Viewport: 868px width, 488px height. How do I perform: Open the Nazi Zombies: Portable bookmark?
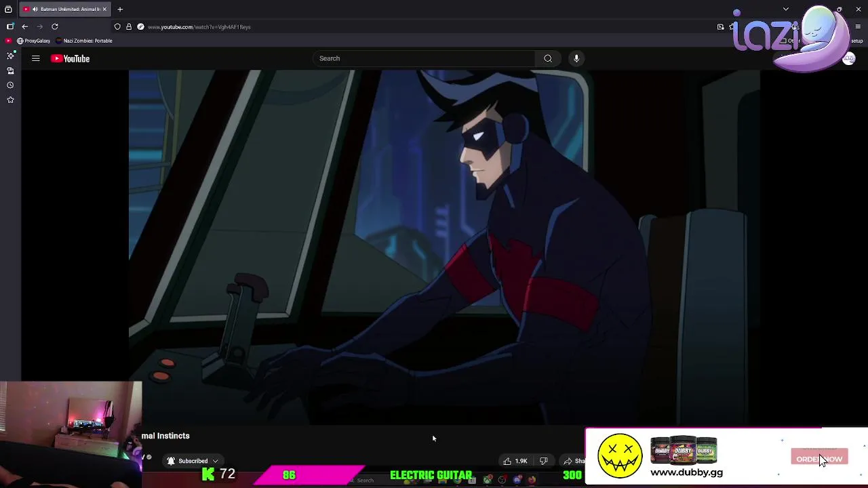84,41
